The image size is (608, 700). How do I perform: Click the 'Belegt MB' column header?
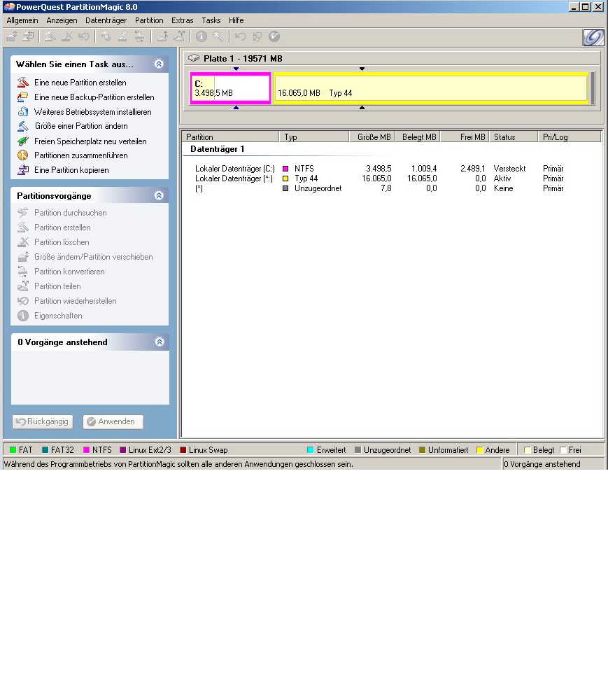418,137
